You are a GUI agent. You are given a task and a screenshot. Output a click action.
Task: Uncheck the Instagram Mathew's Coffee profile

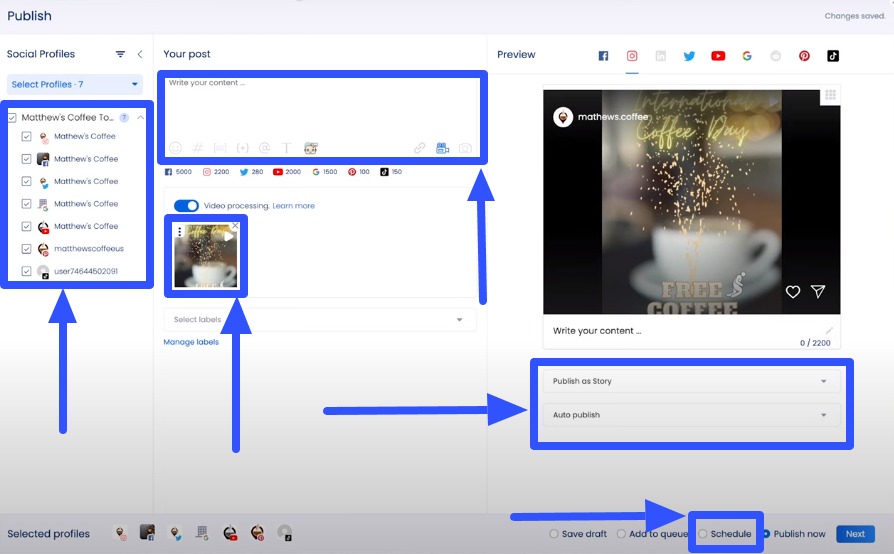pyautogui.click(x=26, y=136)
